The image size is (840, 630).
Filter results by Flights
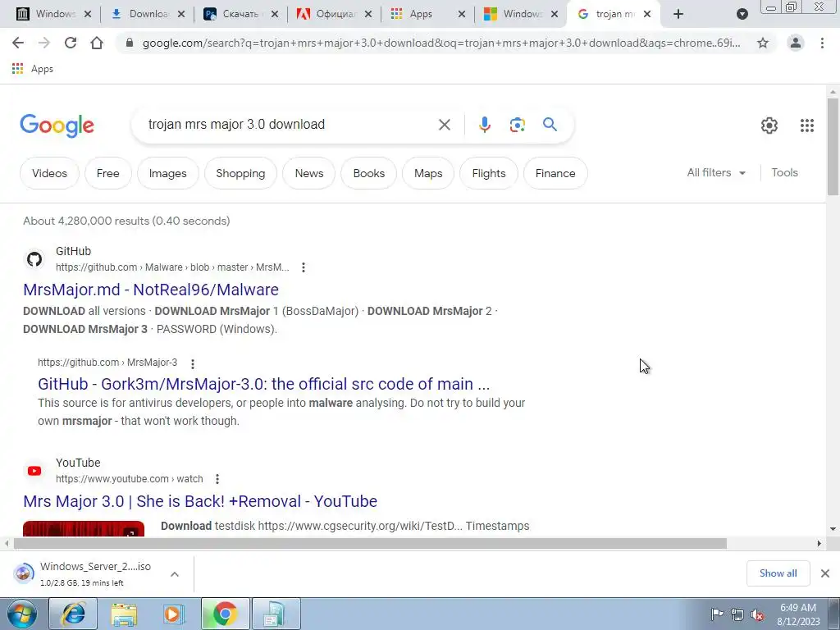[489, 173]
